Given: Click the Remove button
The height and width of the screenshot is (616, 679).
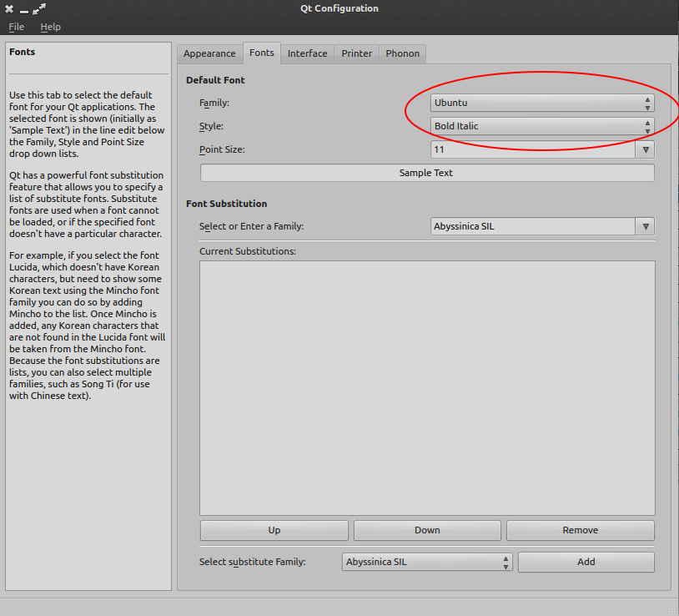Looking at the screenshot, I should (580, 530).
